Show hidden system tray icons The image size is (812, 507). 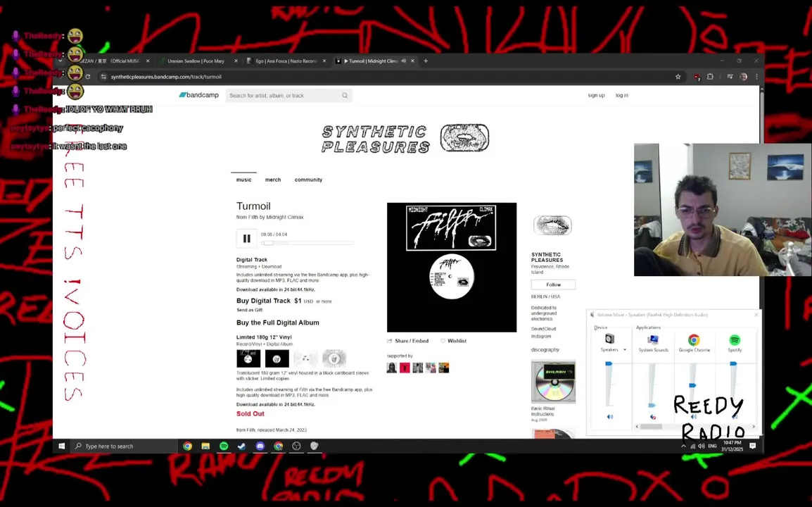(x=683, y=446)
